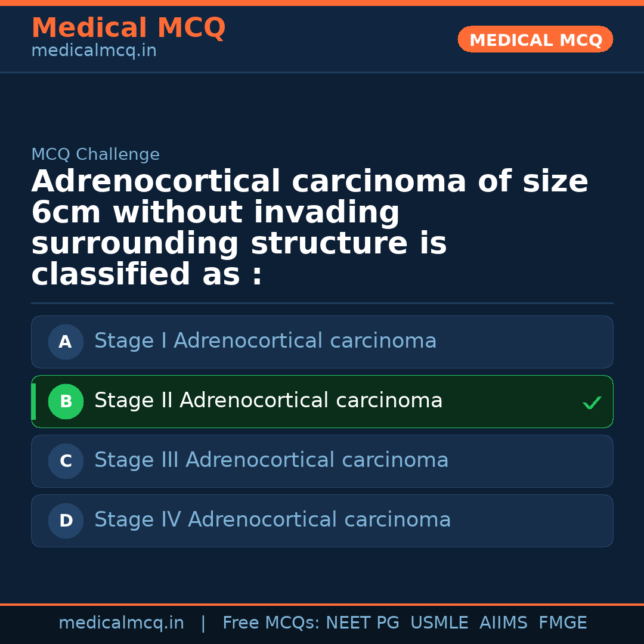Open the medicalmcq.in link in the footer
Screen dimensions: 644x644
click(x=121, y=623)
